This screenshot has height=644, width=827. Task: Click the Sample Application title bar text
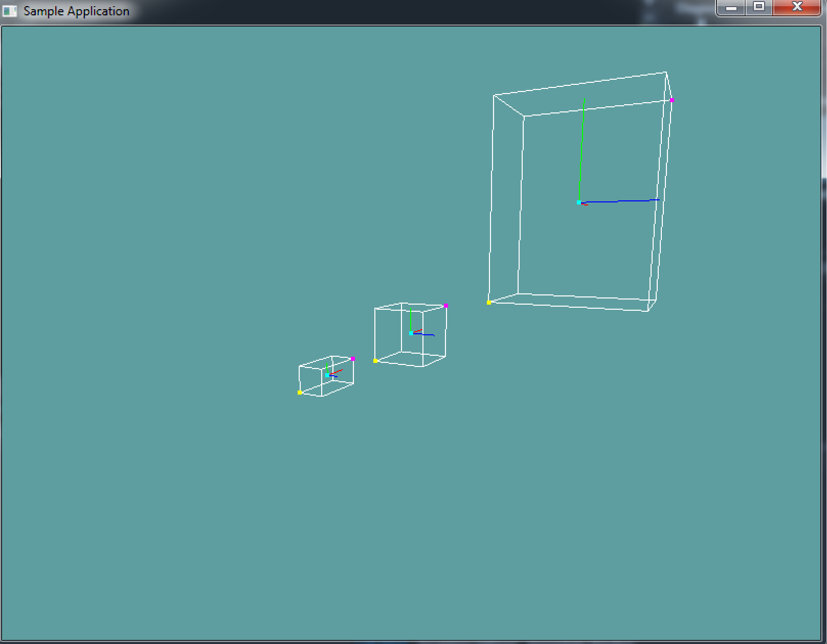pyautogui.click(x=76, y=11)
